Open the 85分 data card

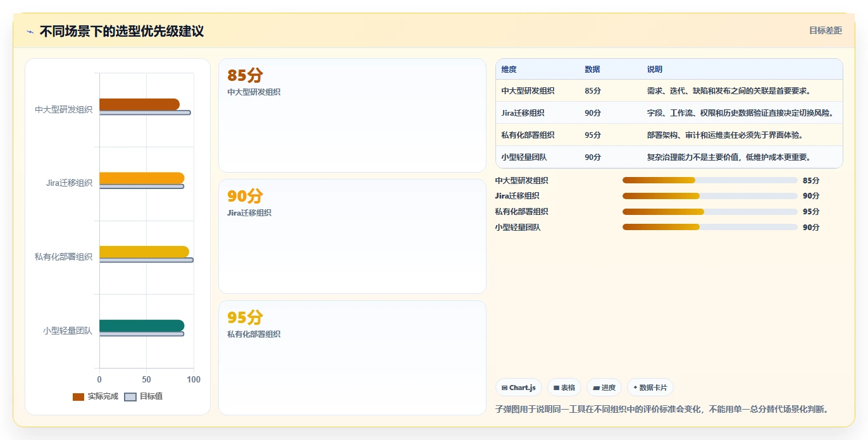(x=352, y=116)
